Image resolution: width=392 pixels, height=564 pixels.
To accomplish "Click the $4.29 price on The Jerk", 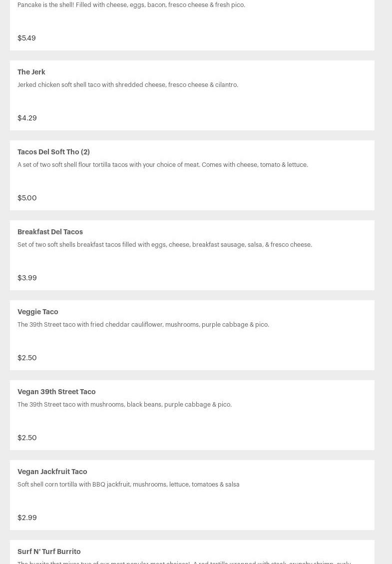I will [x=27, y=118].
